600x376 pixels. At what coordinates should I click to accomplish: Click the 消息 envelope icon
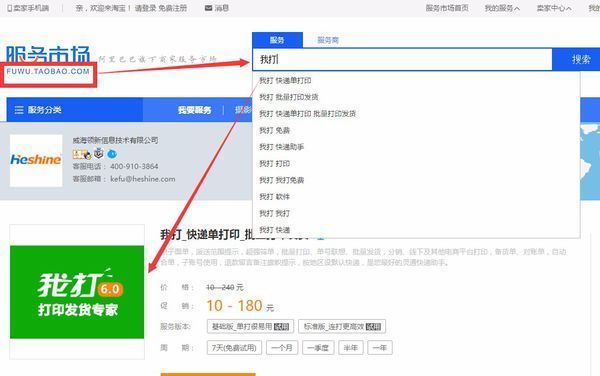209,8
